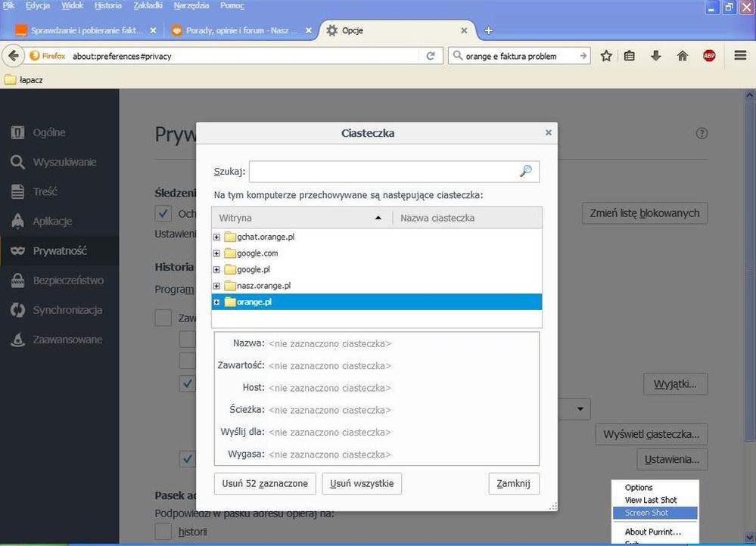Expand the nasz.orange.pl cookie folder
Screen dimensions: 756x546
coord(217,286)
